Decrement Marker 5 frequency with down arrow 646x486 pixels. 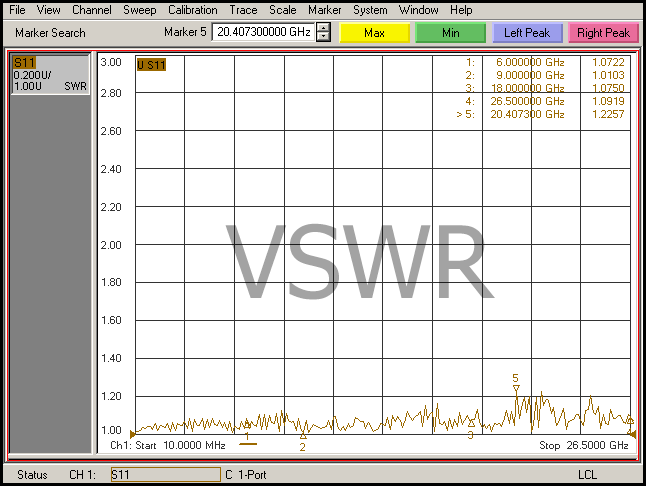coord(323,37)
